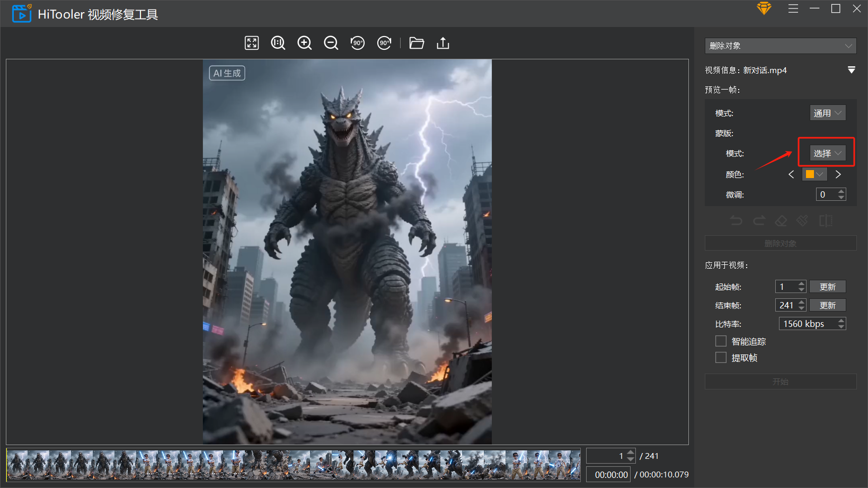This screenshot has height=488, width=868.
Task: Zoom out with the minus magnifier icon
Action: [331, 43]
